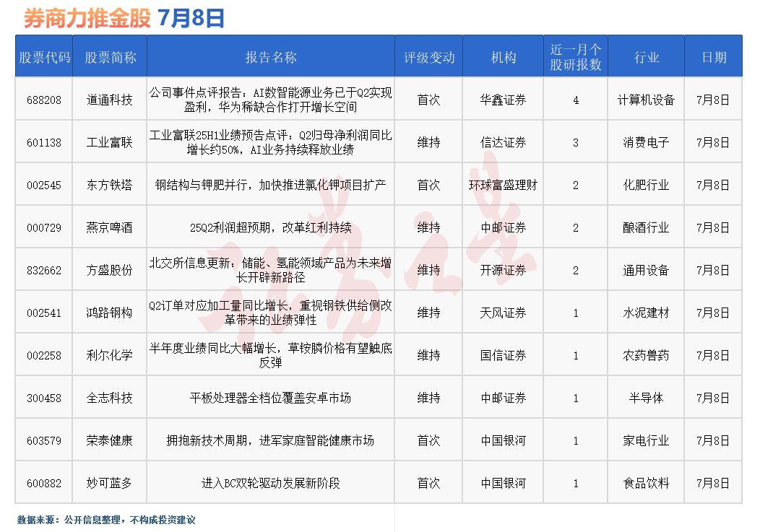Click industry 农药兽药
760x532 pixels.
(646, 356)
